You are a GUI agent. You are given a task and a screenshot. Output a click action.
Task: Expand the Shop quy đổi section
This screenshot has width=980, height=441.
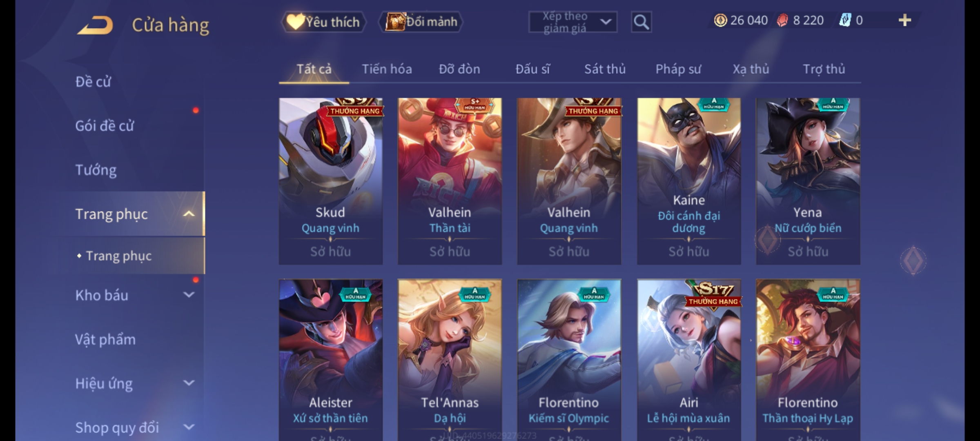tap(189, 427)
